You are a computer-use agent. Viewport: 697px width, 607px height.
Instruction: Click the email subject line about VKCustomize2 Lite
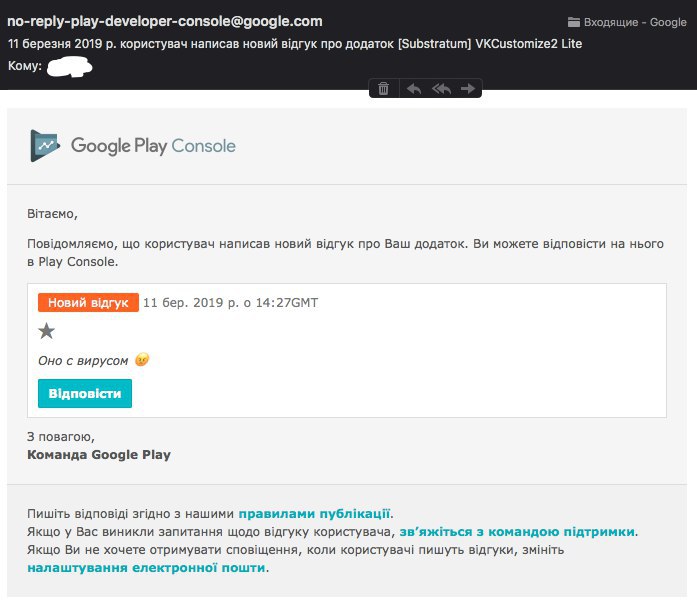295,44
